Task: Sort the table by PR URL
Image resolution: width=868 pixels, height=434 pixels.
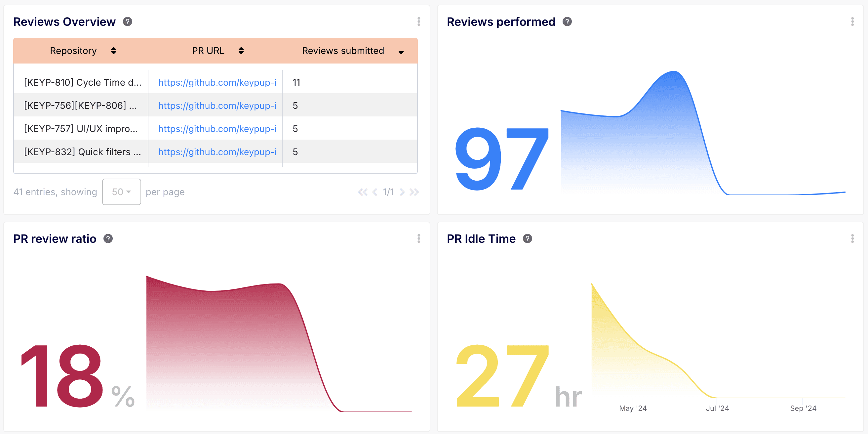Action: pos(241,51)
